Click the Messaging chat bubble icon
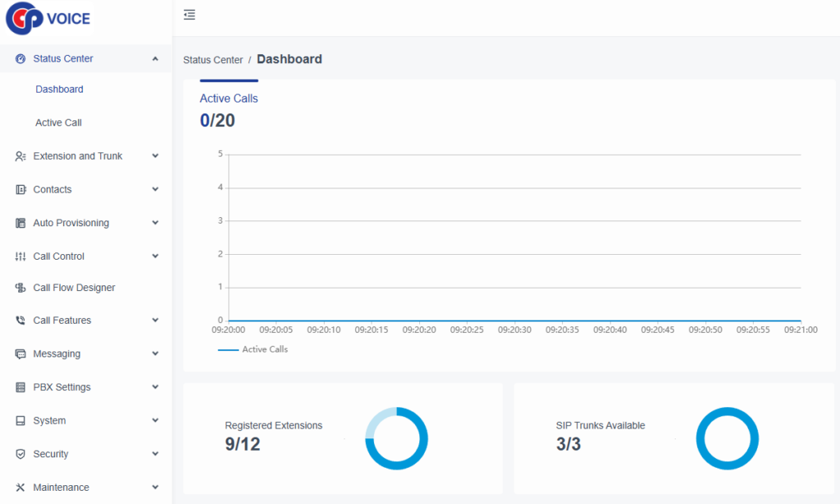 click(21, 355)
